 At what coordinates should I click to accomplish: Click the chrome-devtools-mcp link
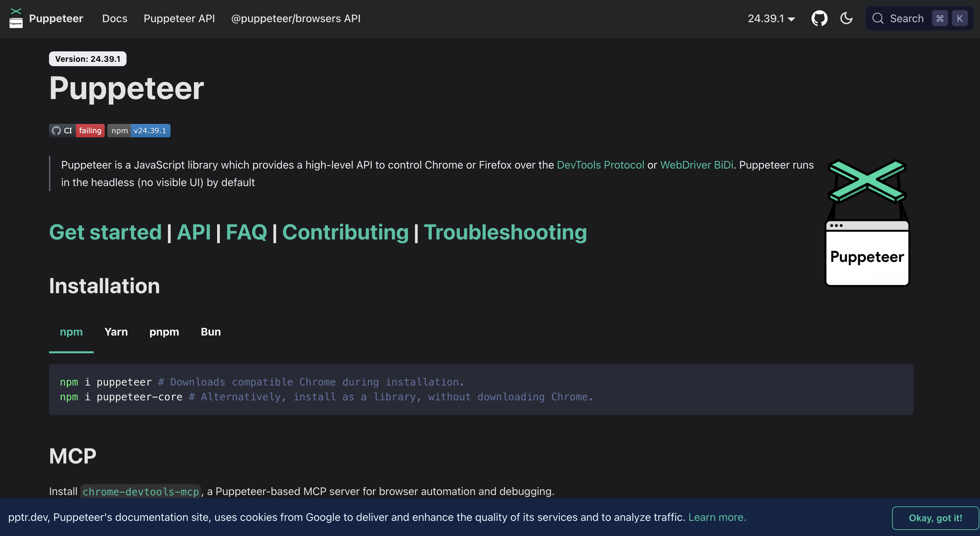[140, 491]
